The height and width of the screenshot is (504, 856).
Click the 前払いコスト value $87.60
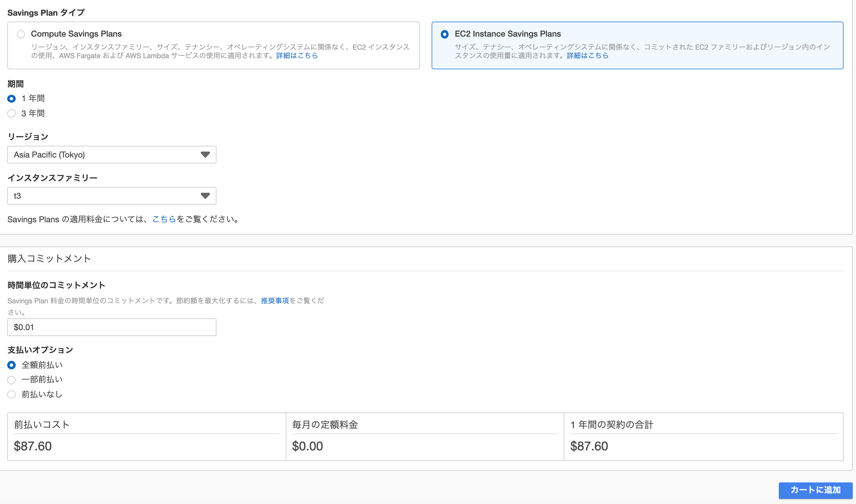point(33,446)
